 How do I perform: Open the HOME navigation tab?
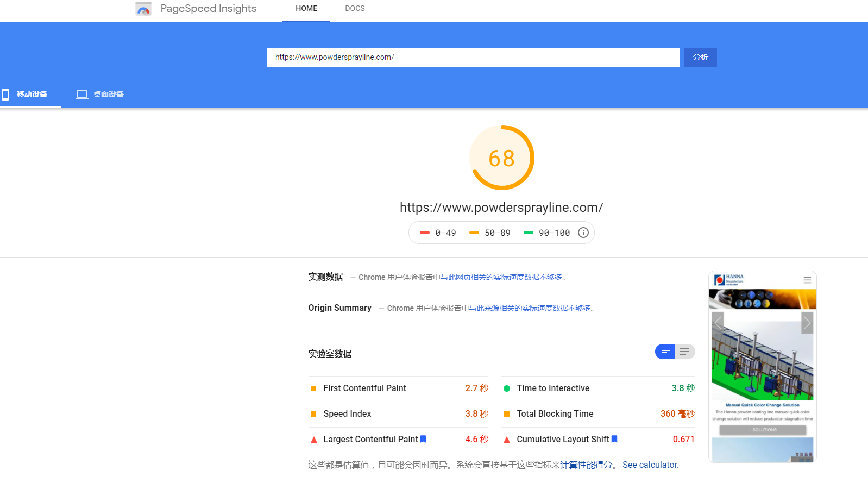coord(306,9)
